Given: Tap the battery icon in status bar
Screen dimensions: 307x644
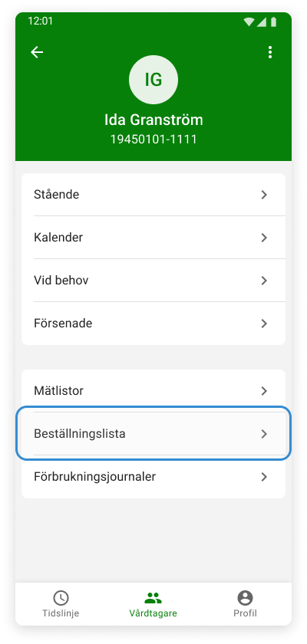Looking at the screenshot, I should pos(273,21).
